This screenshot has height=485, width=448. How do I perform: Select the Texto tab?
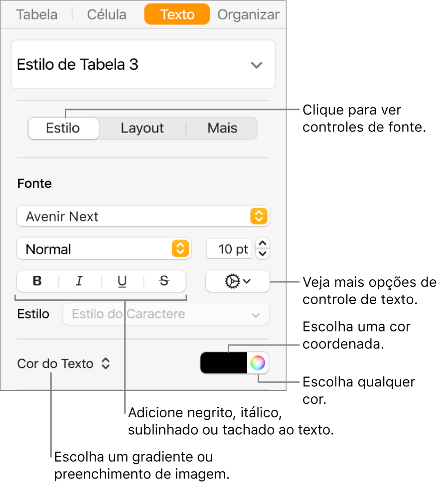[177, 14]
